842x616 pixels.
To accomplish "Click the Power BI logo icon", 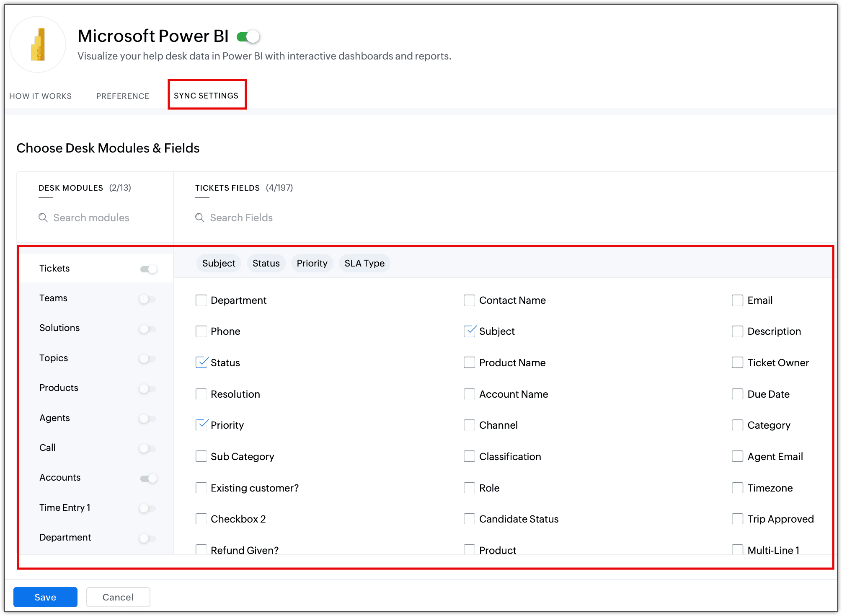I will (38, 45).
